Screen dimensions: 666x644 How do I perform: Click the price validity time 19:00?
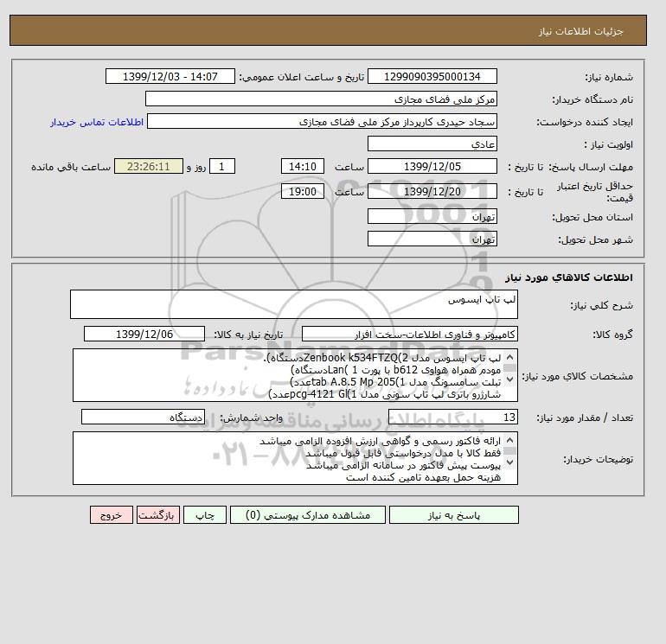(303, 191)
